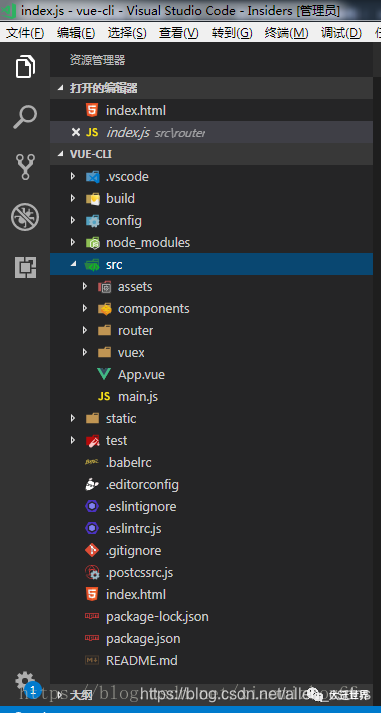The image size is (381, 713).
Task: Click the build folder icon
Action: [x=92, y=199]
